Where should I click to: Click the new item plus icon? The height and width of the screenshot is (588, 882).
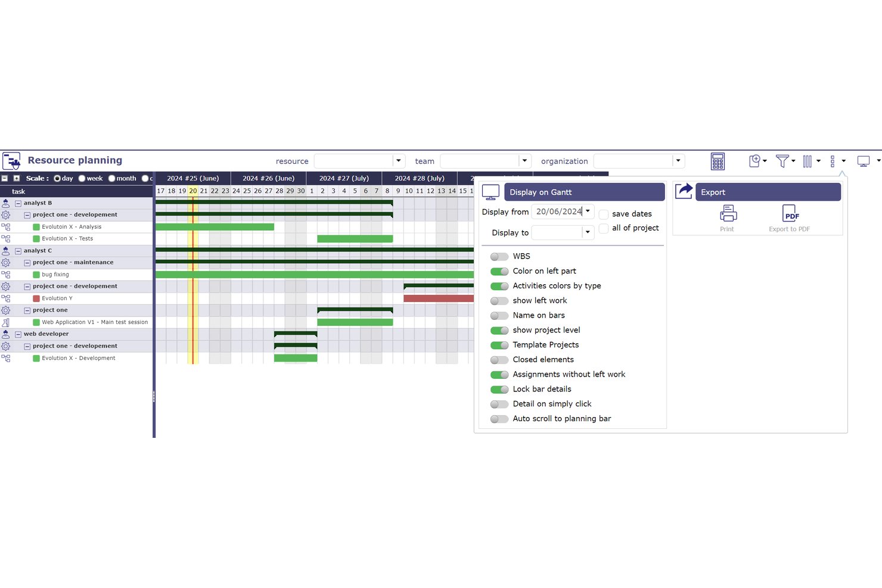tap(754, 161)
